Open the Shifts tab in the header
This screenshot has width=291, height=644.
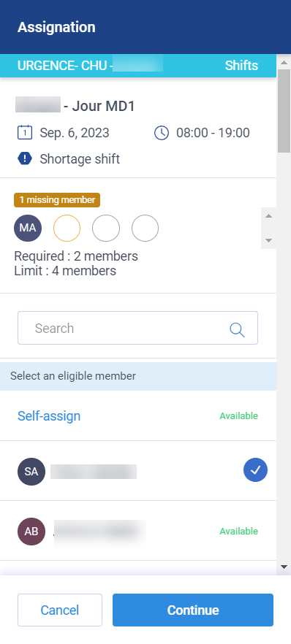pos(242,66)
